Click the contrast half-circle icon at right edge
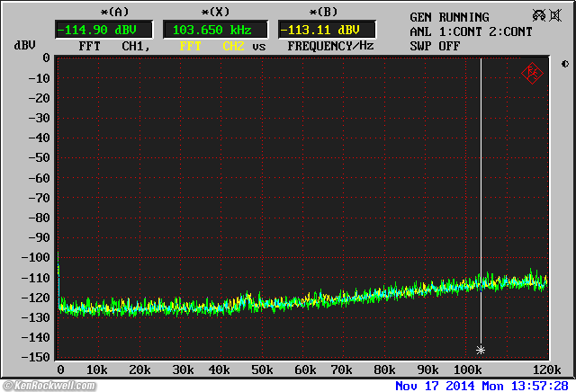The image size is (576, 392). tap(564, 64)
